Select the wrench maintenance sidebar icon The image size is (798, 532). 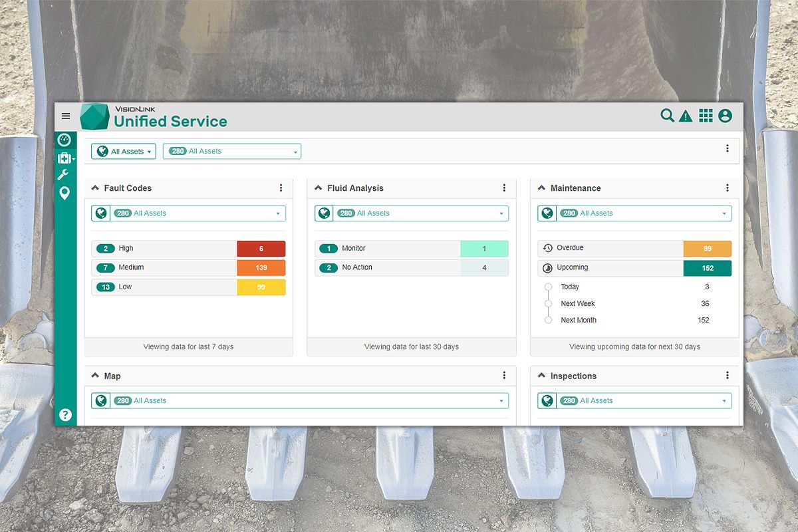(64, 175)
